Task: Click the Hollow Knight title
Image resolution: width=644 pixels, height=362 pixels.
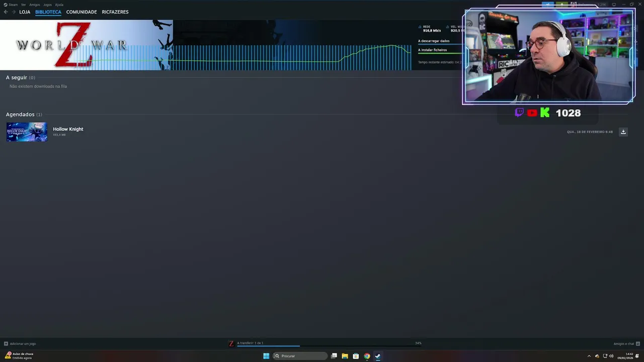Action: coord(68,129)
